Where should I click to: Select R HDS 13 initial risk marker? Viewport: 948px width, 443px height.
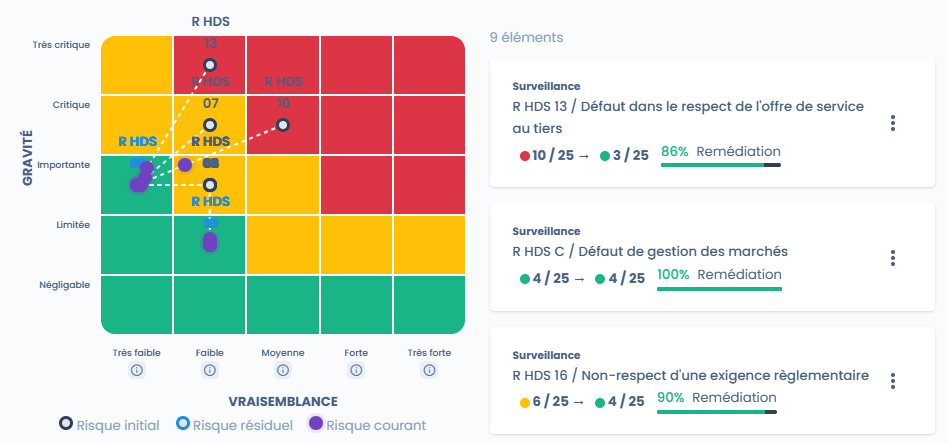pyautogui.click(x=210, y=65)
